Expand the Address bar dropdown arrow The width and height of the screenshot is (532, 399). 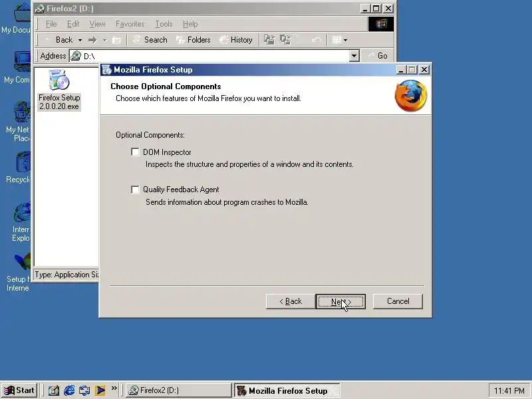tap(354, 56)
